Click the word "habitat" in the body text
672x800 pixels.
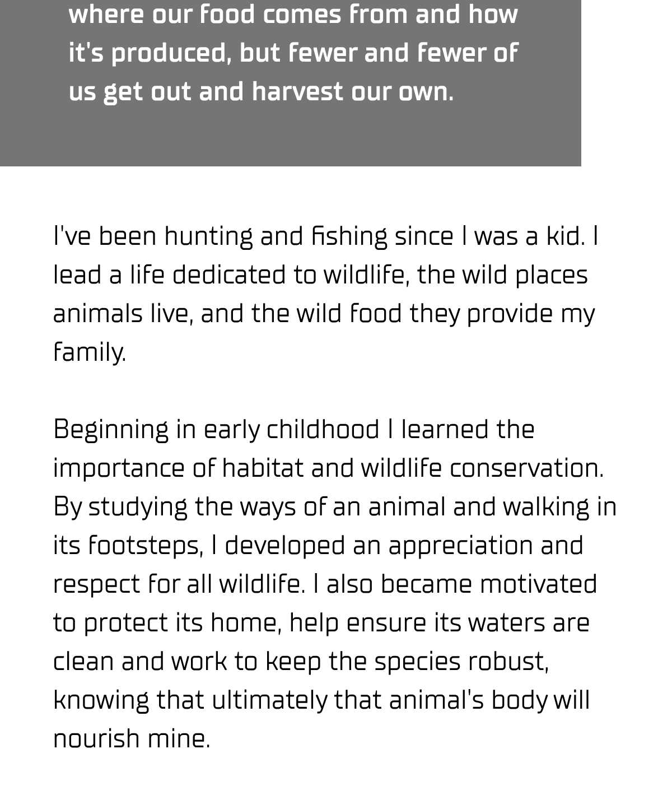(263, 468)
